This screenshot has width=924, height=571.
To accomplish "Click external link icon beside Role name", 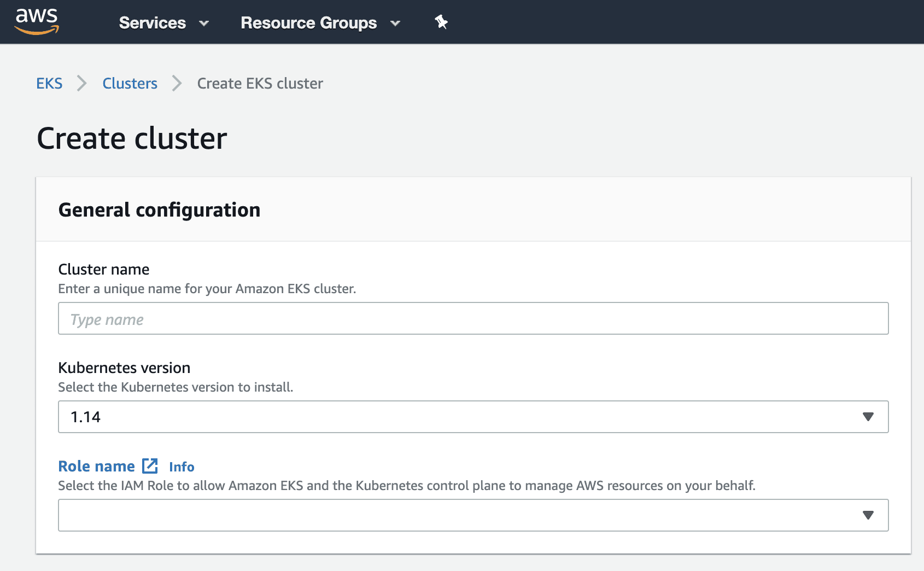I will (x=150, y=466).
